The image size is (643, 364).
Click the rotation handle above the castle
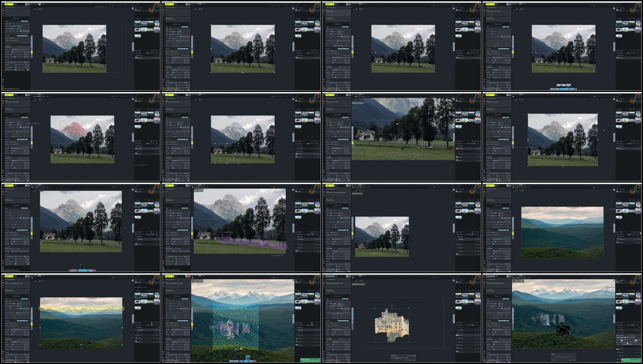pyautogui.click(x=392, y=305)
